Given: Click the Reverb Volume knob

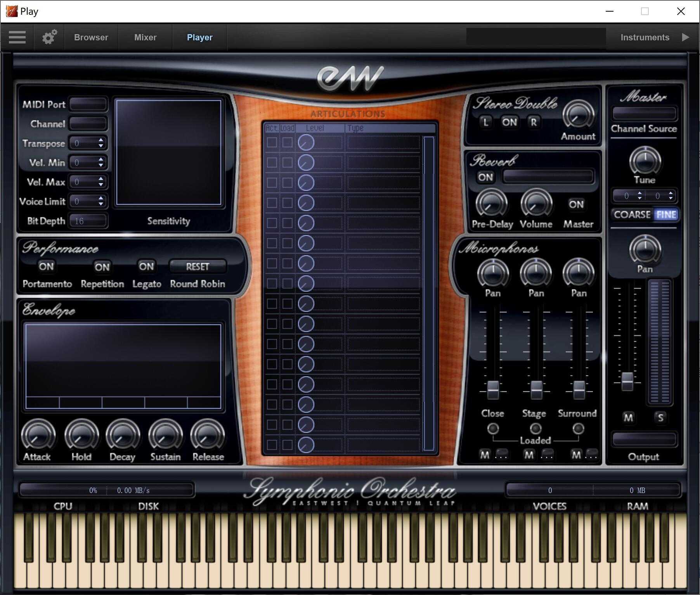Looking at the screenshot, I should pos(536,203).
